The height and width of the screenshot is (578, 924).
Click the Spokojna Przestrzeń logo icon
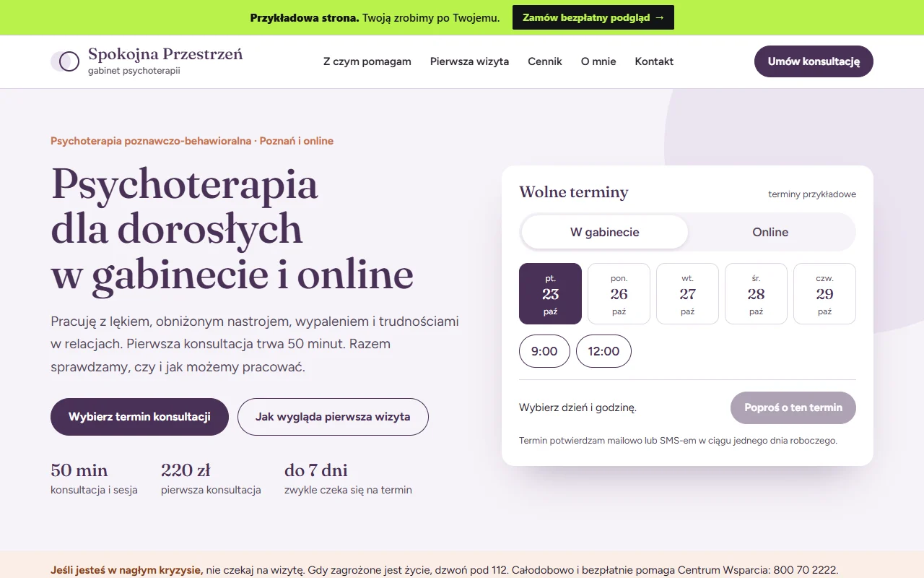tap(65, 61)
